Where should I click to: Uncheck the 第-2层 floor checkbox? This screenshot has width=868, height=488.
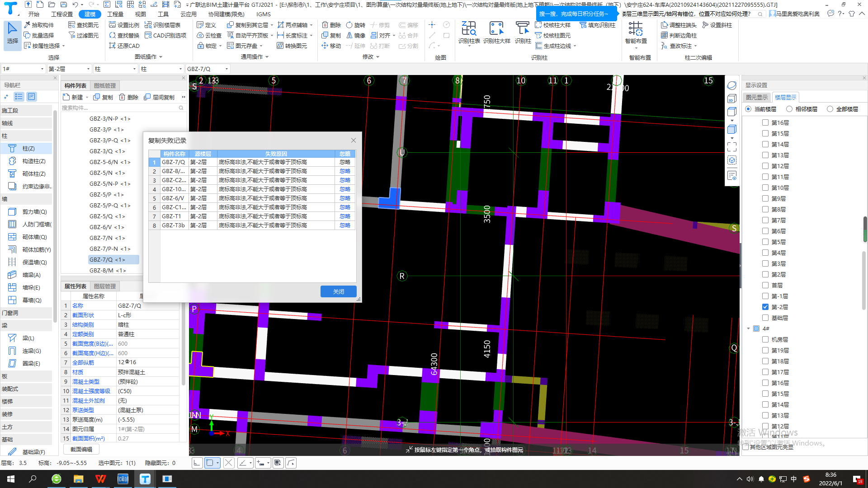point(765,307)
